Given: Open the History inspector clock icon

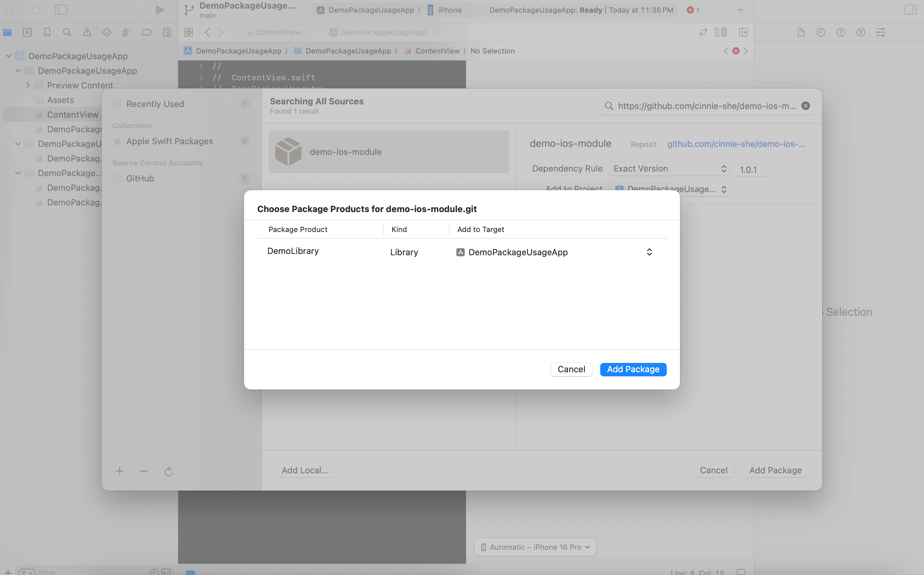Looking at the screenshot, I should coord(821,32).
